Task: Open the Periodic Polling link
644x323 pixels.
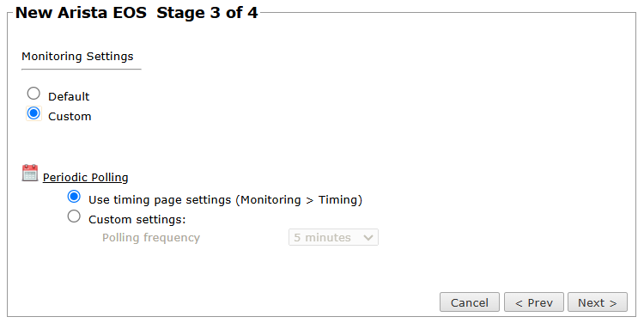Action: [x=85, y=178]
